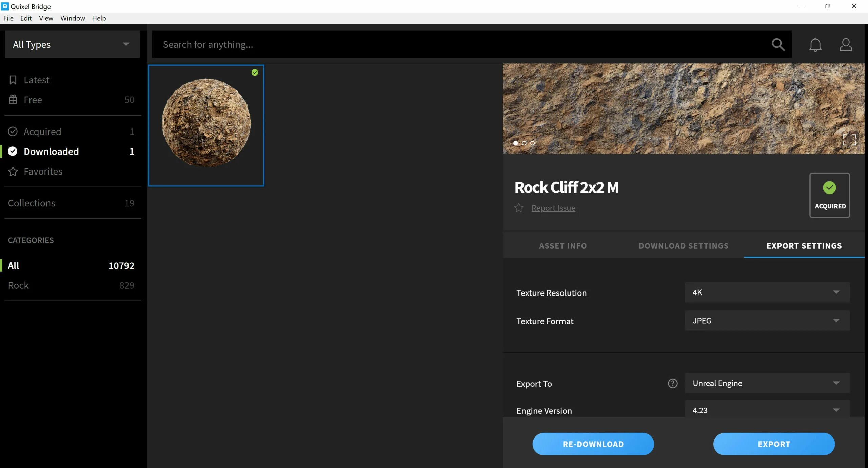This screenshot has width=868, height=468.
Task: Switch to the Download Settings tab
Action: pos(683,246)
